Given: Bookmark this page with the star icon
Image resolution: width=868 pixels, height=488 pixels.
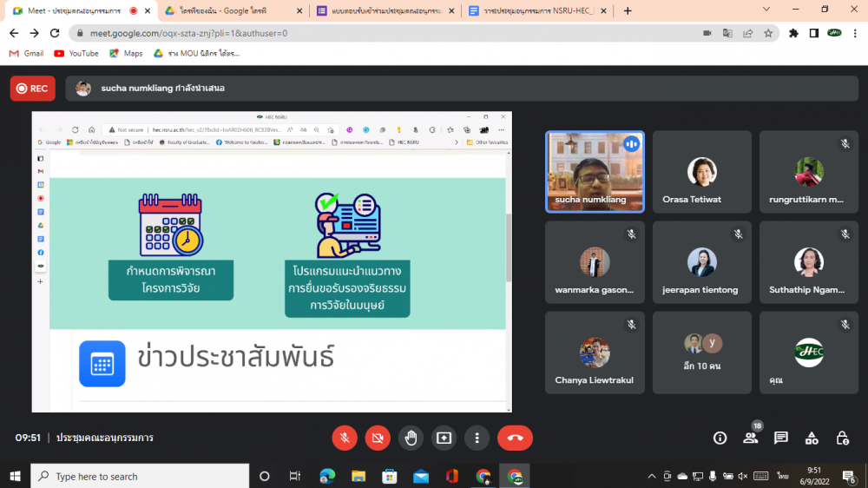Looking at the screenshot, I should 768,33.
